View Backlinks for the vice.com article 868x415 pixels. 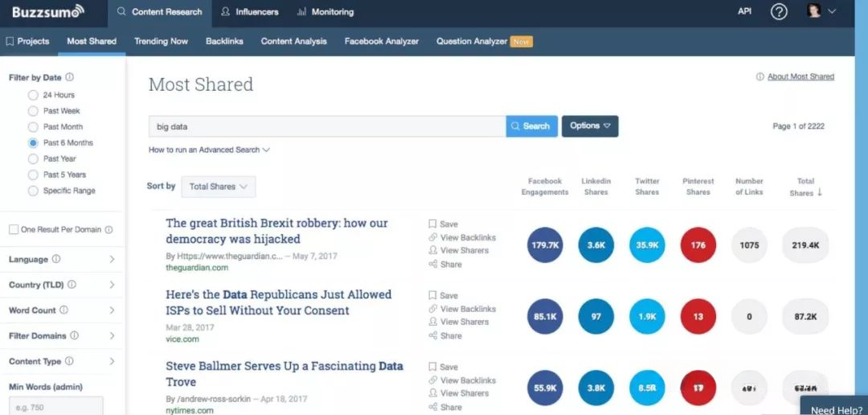coord(462,309)
